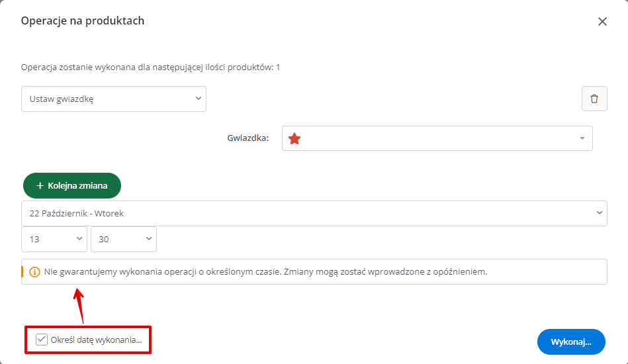
Task: Open the 22 Październik - Wtorek date dropdown
Action: [314, 213]
